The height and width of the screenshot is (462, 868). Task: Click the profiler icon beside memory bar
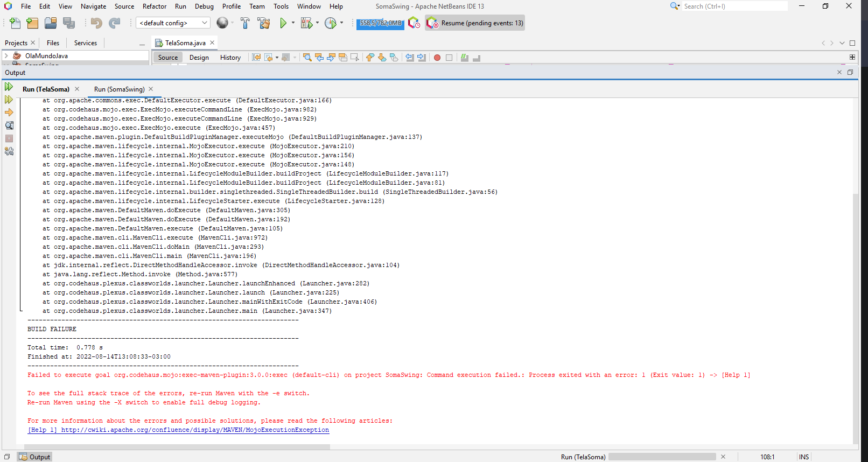[414, 23]
